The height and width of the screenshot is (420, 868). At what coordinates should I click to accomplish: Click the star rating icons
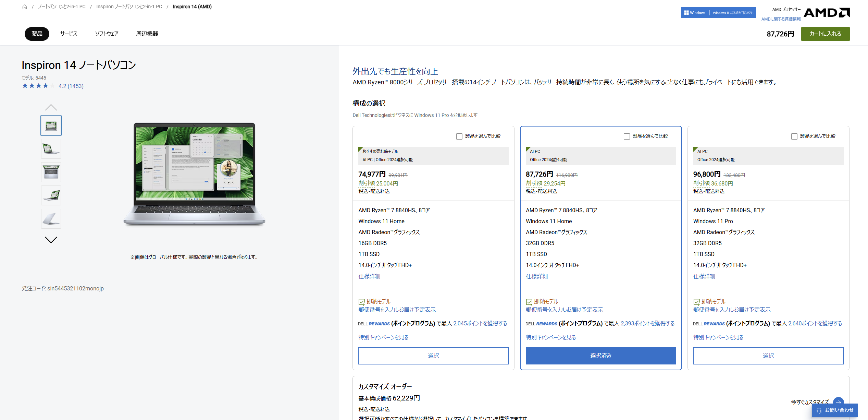click(x=38, y=86)
